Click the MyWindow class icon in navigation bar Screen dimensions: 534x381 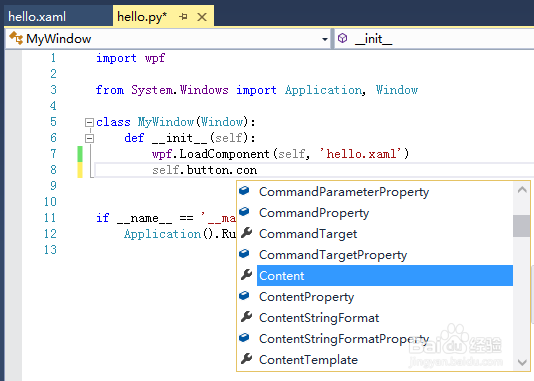coord(16,38)
